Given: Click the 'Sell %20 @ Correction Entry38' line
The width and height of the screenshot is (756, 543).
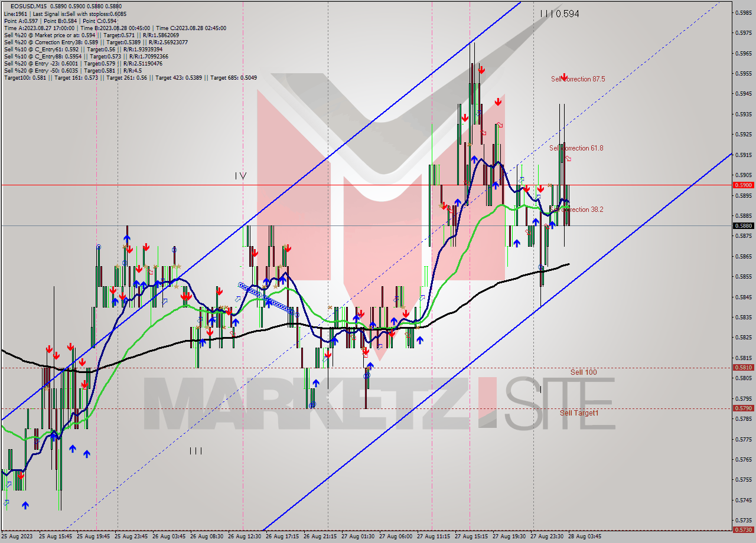Looking at the screenshot, I should click(x=96, y=42).
